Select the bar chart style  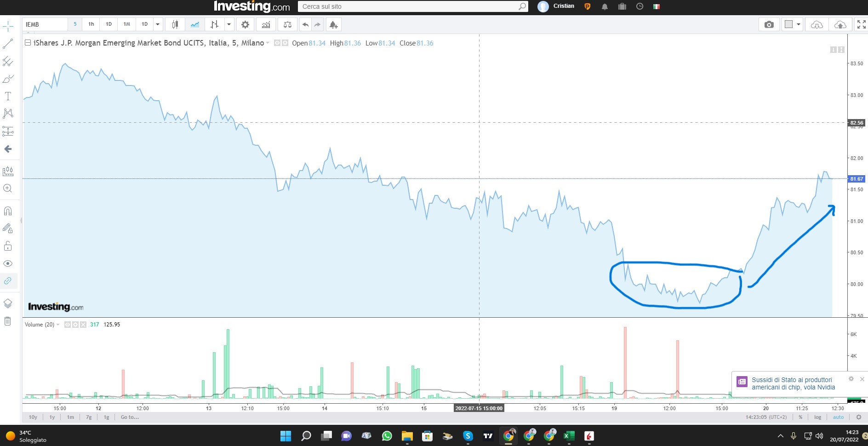214,24
